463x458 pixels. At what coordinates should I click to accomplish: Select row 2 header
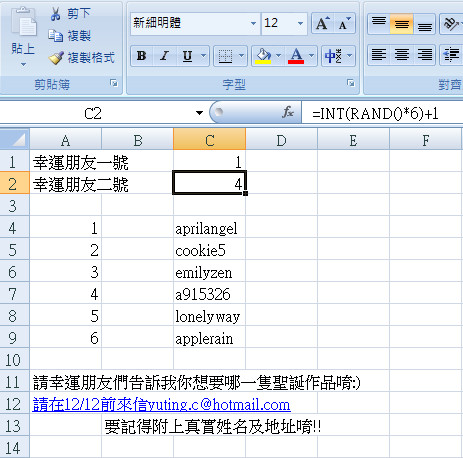[14, 183]
